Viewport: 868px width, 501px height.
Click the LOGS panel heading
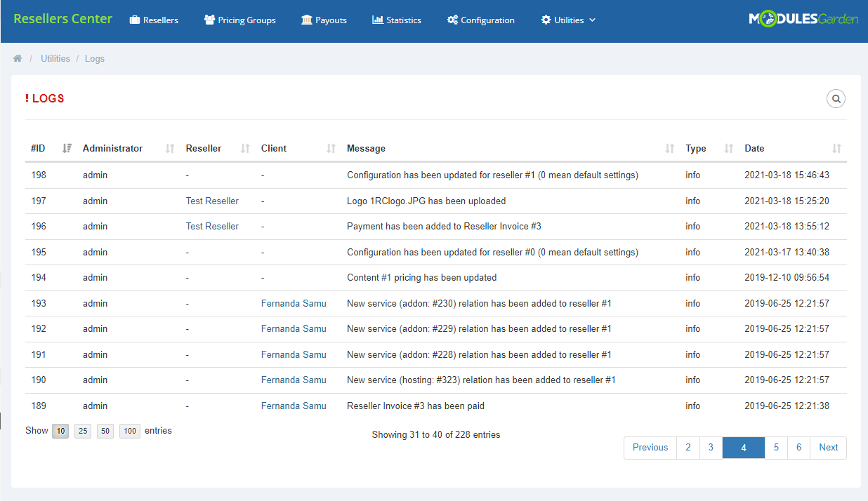45,98
